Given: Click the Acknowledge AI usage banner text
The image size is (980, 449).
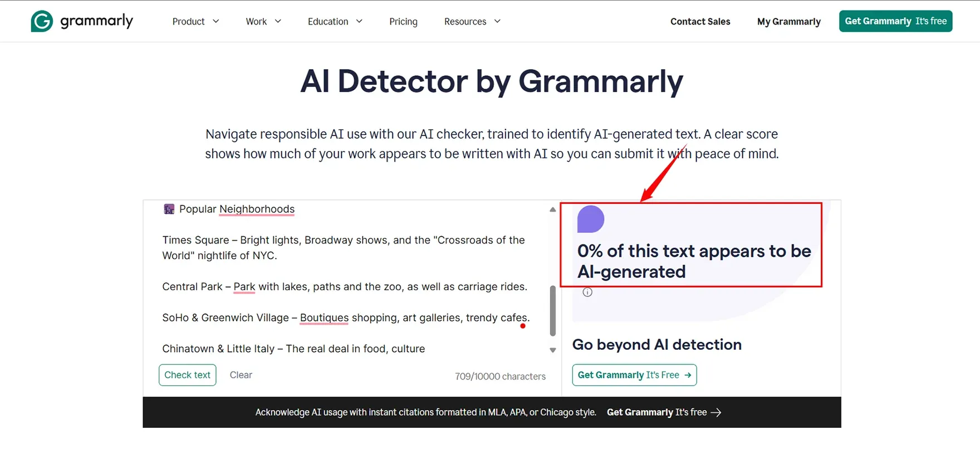Looking at the screenshot, I should click(x=425, y=412).
